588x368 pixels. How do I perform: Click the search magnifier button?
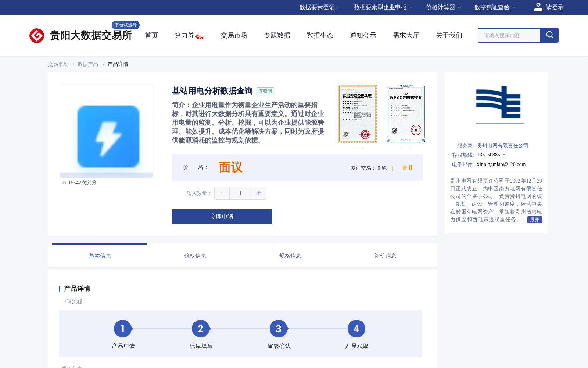[x=549, y=35]
